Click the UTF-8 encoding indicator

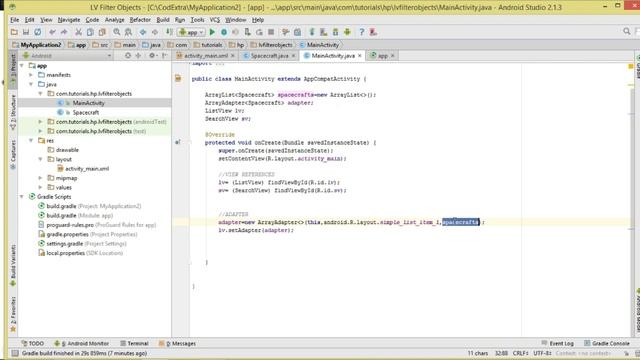pos(543,353)
